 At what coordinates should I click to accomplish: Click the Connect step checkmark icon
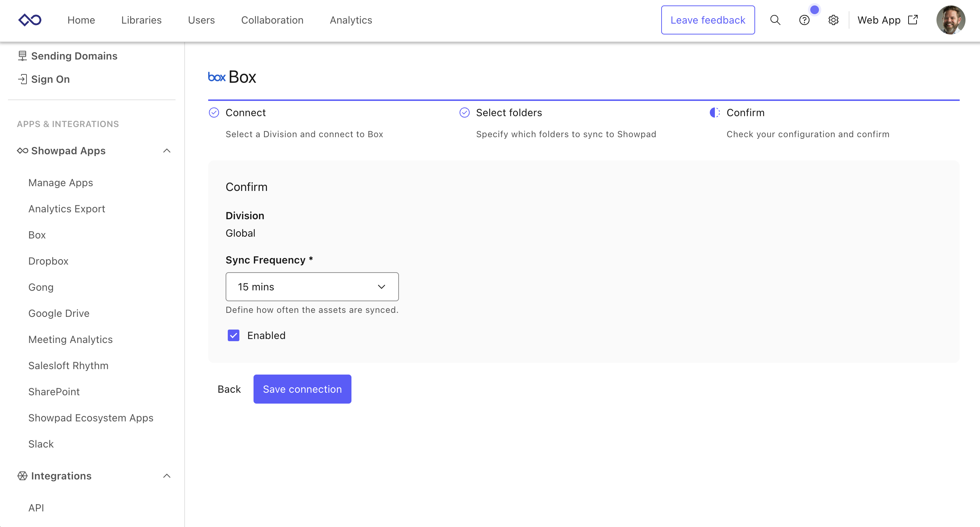[214, 113]
